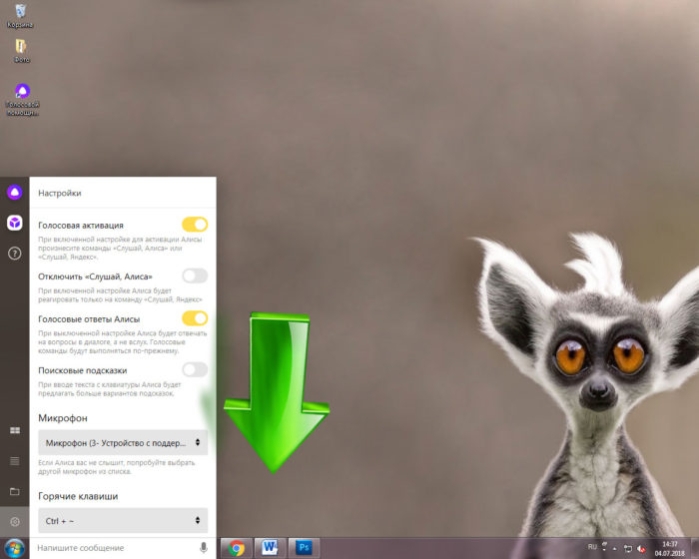
Task: Open the skills cube icon in sidebar
Action: coord(15,222)
